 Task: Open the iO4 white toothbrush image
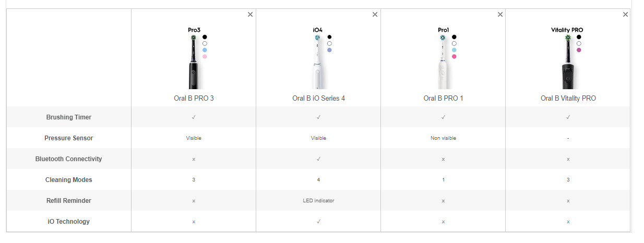[318, 62]
